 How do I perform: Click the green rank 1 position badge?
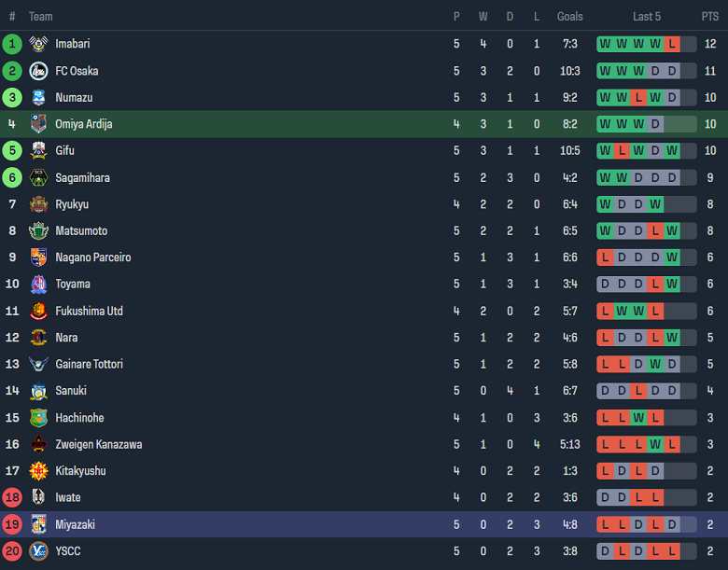pyautogui.click(x=12, y=44)
